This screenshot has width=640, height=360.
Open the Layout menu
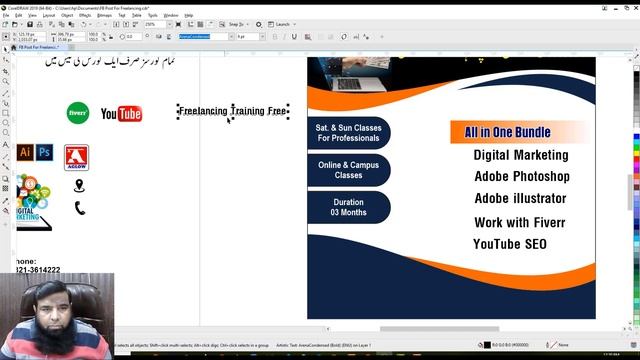(x=49, y=15)
